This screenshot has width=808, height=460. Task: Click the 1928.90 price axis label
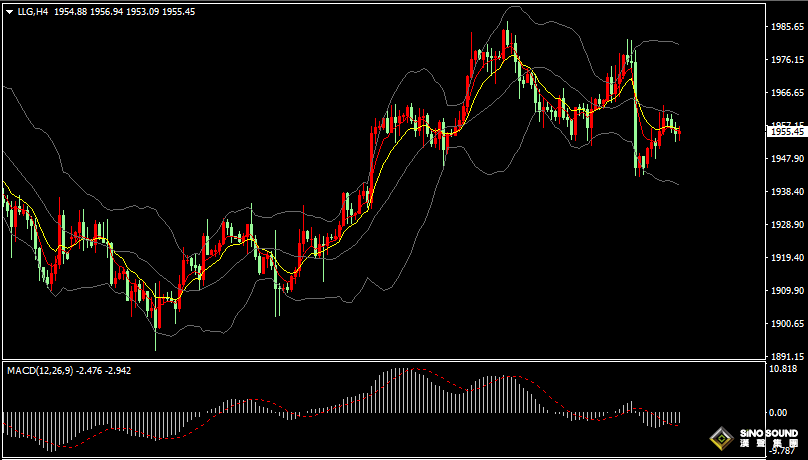785,225
